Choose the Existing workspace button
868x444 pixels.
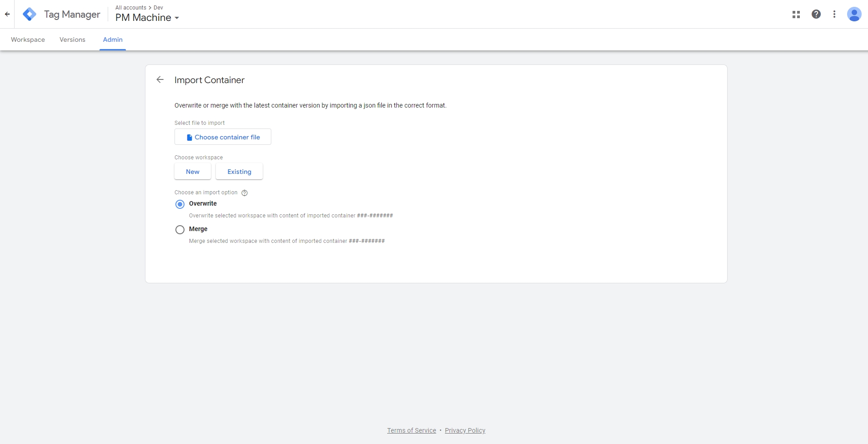pyautogui.click(x=239, y=172)
